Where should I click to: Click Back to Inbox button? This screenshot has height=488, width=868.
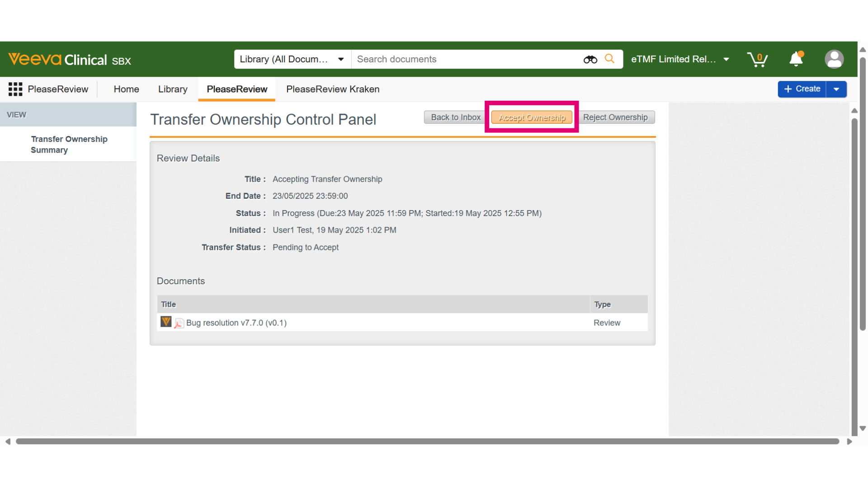456,117
